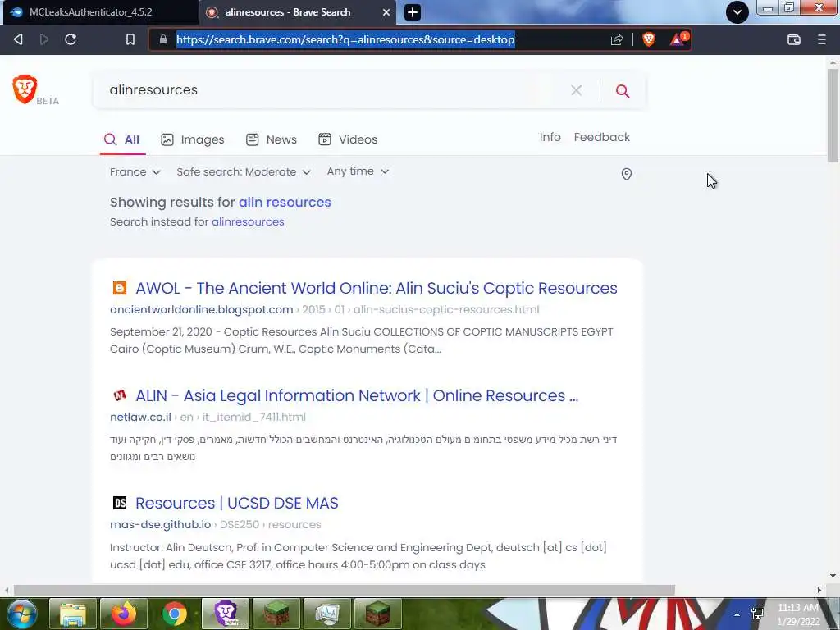Screen dimensions: 840x630
Task: Click the network tray icon
Action: pyautogui.click(x=757, y=614)
